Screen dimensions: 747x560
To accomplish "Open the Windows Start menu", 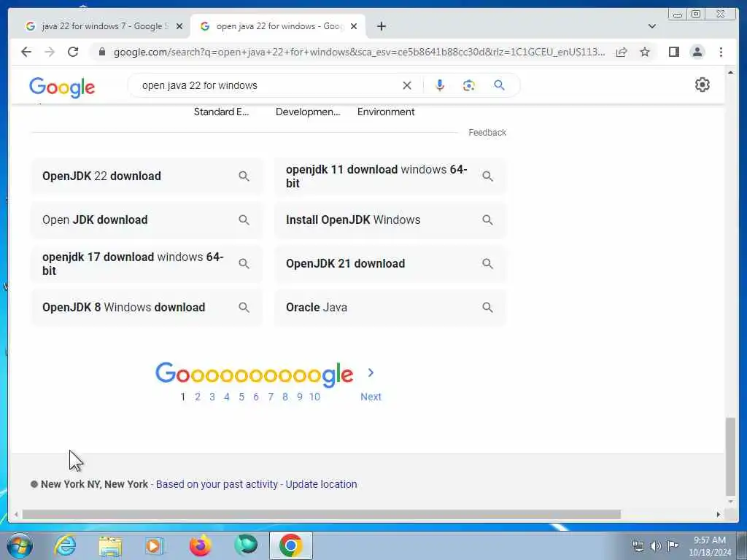I will (20, 545).
